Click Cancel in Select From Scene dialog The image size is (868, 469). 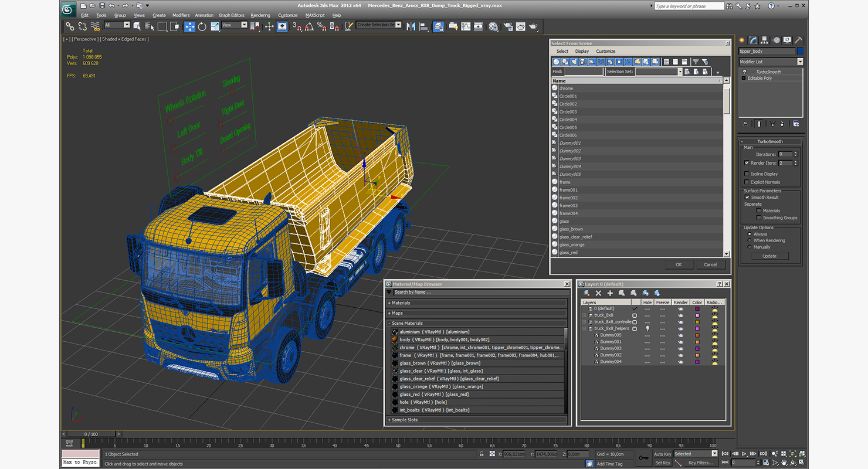[x=710, y=264]
